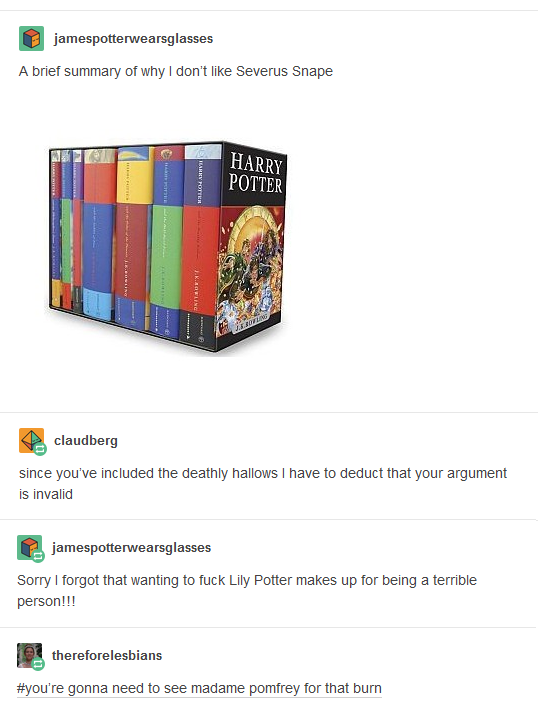The width and height of the screenshot is (538, 724).
Task: Click the reblog badge on thereforelesbians' avatar
Action: coord(38,664)
